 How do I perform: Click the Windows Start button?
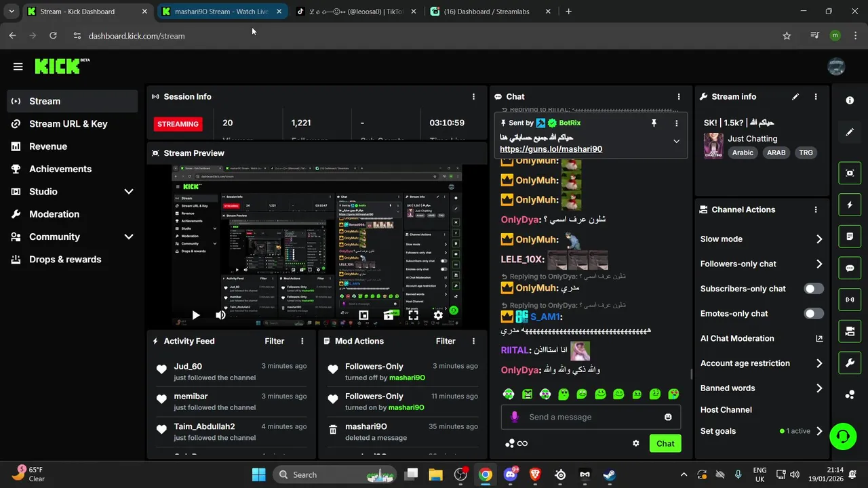(259, 474)
